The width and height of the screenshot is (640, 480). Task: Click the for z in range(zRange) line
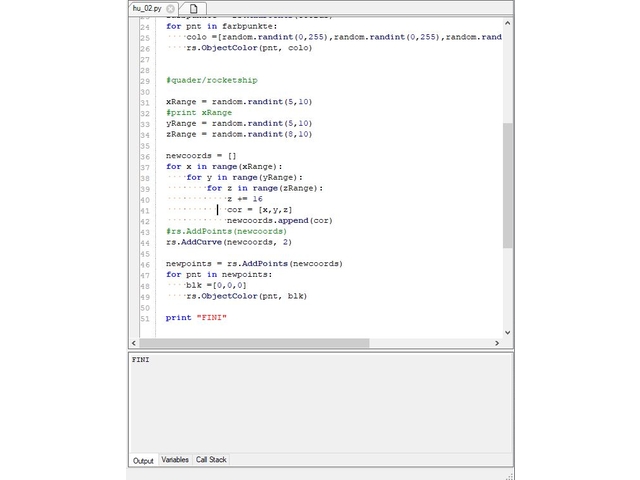265,188
